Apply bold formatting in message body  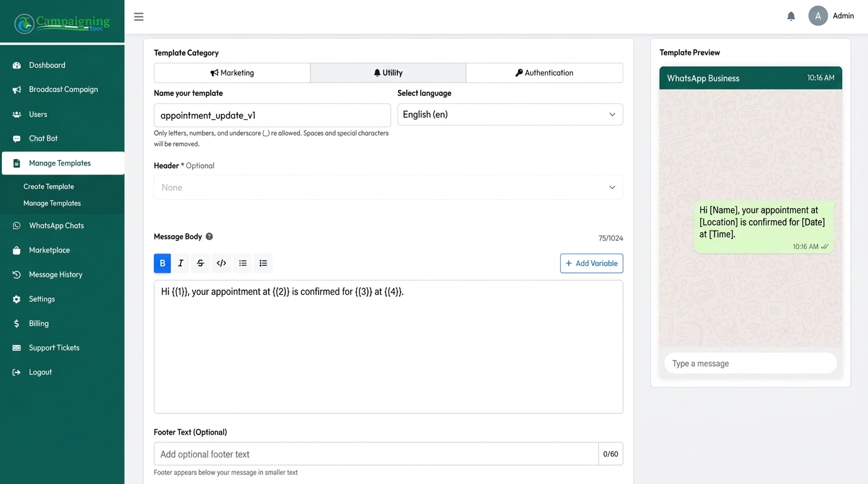point(162,263)
